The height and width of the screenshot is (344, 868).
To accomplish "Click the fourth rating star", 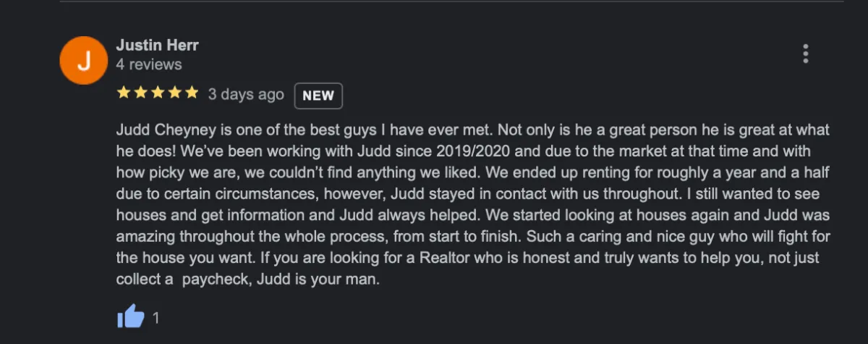I will [x=174, y=93].
